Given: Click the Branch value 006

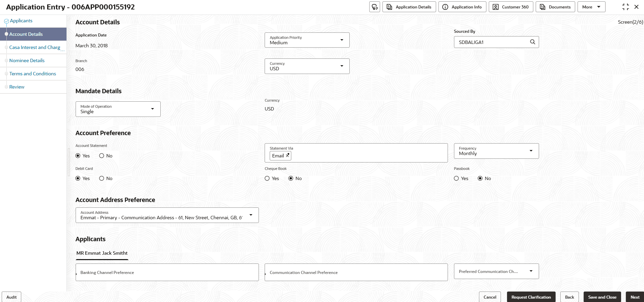Looking at the screenshot, I should (80, 69).
